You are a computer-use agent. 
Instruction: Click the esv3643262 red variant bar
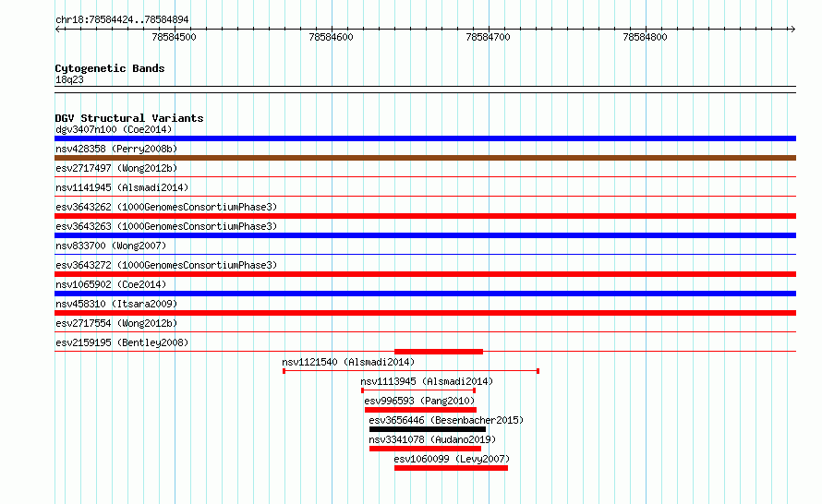click(x=425, y=216)
